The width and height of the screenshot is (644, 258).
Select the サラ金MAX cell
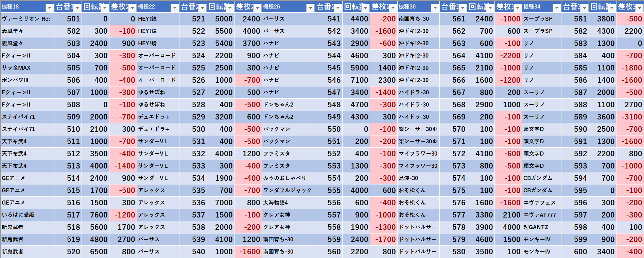point(27,68)
